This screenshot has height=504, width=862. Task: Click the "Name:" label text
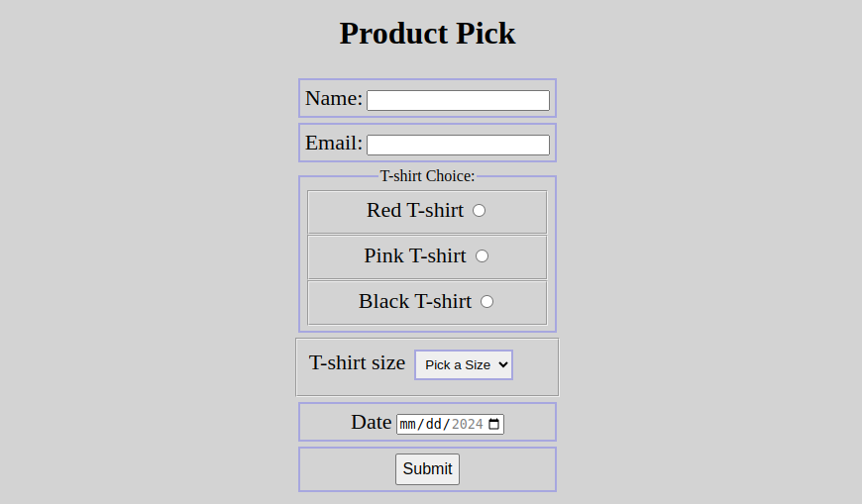(x=334, y=98)
